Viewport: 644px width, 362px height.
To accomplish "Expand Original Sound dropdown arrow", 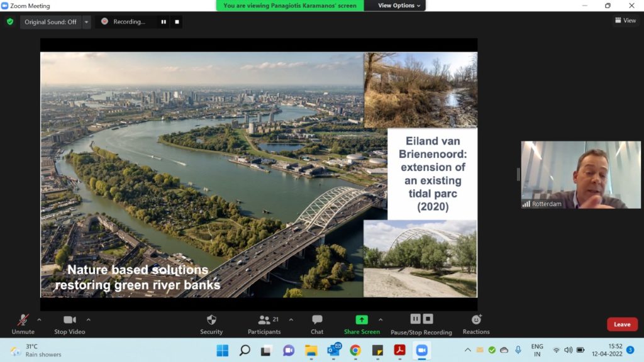I will coord(87,22).
